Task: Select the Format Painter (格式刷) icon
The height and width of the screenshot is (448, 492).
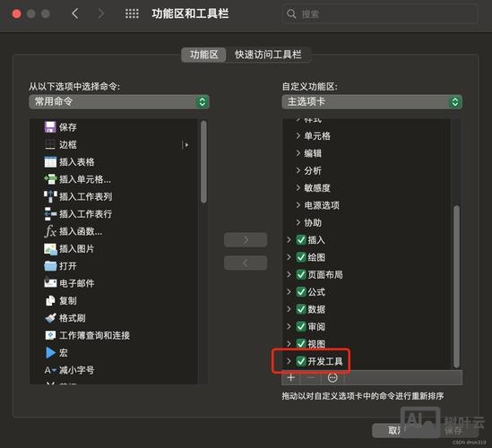Action: pos(50,318)
